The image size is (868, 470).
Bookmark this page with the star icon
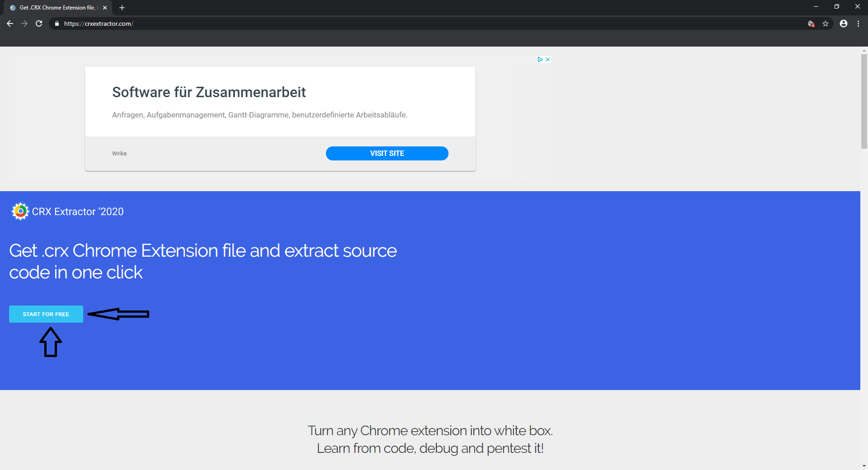(826, 23)
